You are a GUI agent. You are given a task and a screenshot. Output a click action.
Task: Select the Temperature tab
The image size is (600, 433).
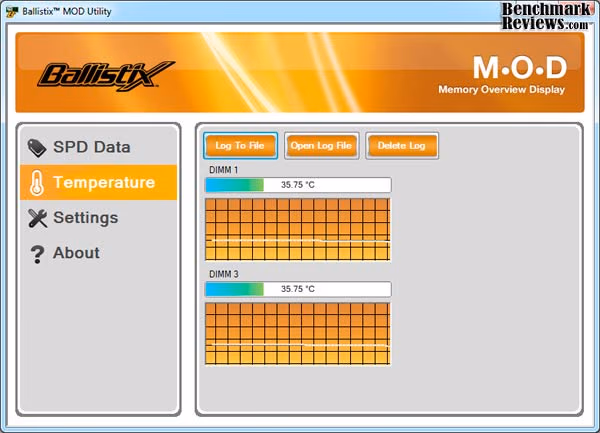99,182
